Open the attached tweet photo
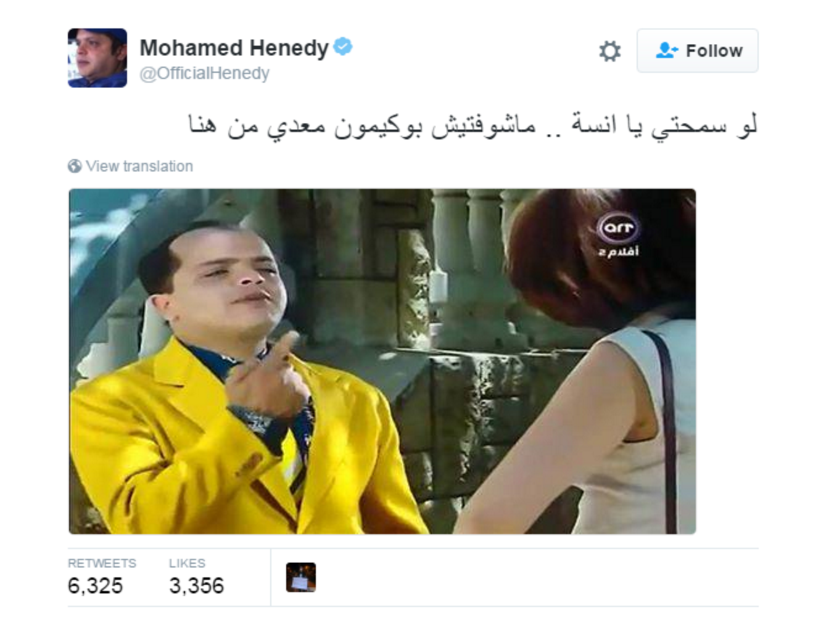Viewport: 813px width, 644px height. 382,361
